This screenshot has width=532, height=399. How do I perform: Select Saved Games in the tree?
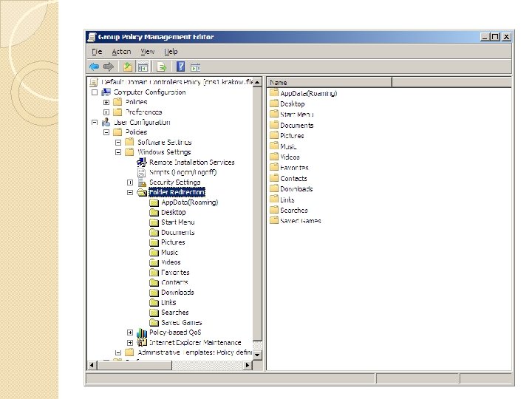tap(182, 322)
